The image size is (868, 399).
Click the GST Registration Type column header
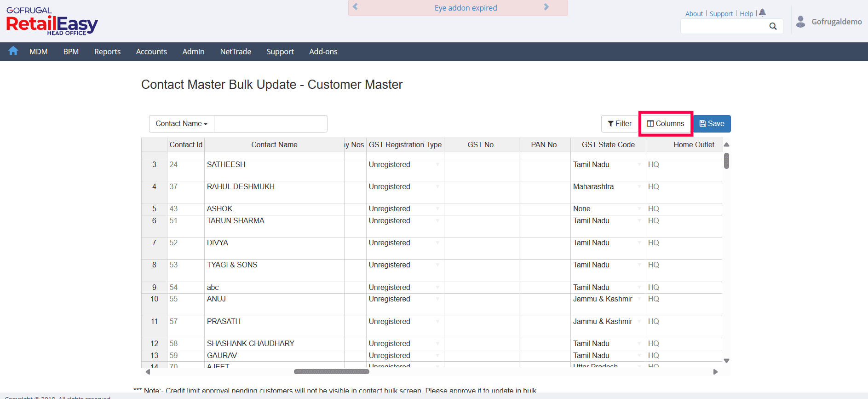click(x=405, y=145)
